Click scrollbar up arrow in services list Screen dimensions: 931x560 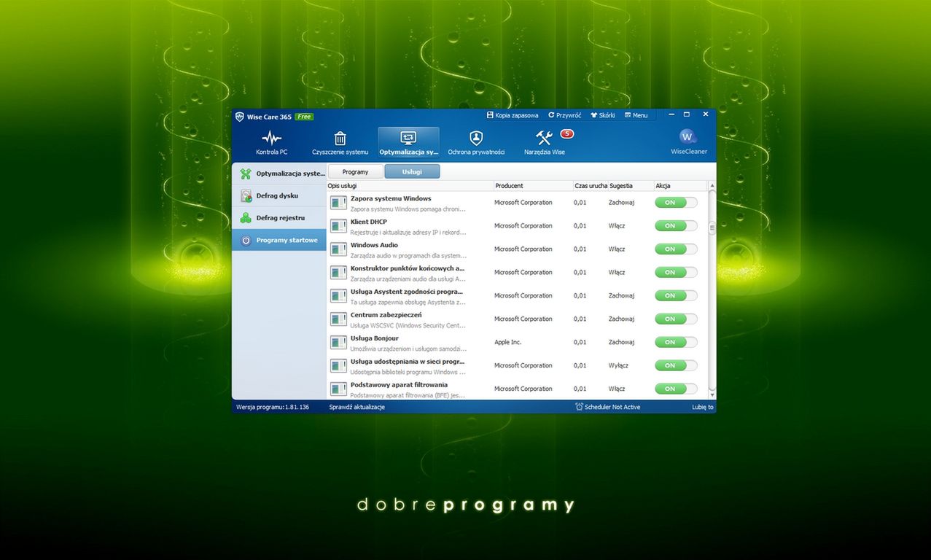click(x=712, y=186)
